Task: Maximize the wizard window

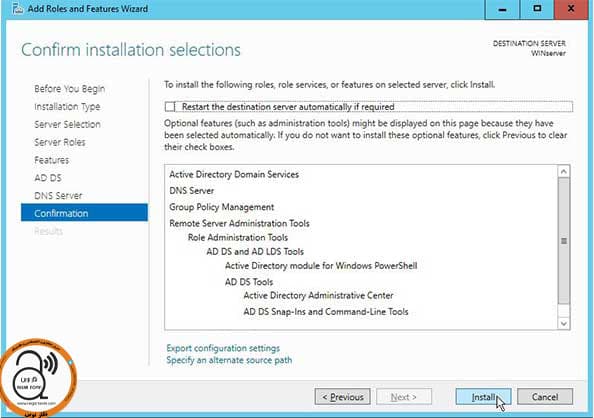Action: pyautogui.click(x=537, y=9)
